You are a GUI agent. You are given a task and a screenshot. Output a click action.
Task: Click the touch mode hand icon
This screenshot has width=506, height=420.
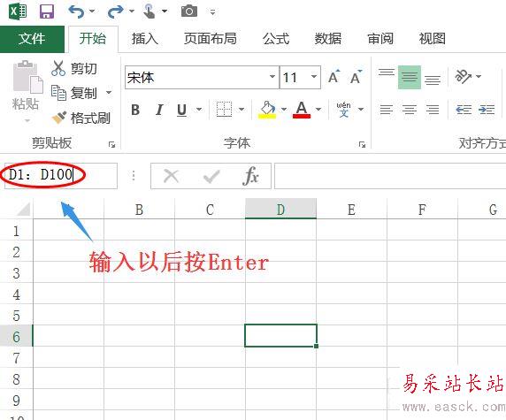click(x=149, y=11)
